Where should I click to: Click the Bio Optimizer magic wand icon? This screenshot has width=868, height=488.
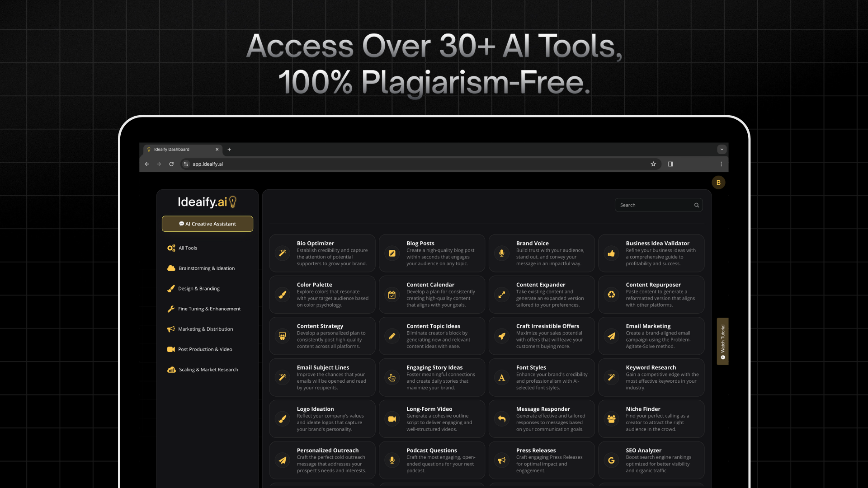(x=283, y=253)
